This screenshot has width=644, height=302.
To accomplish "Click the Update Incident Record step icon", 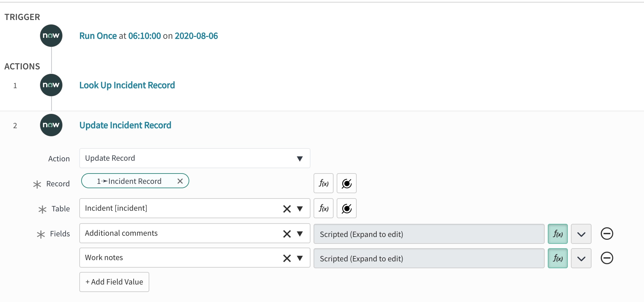I will (51, 125).
